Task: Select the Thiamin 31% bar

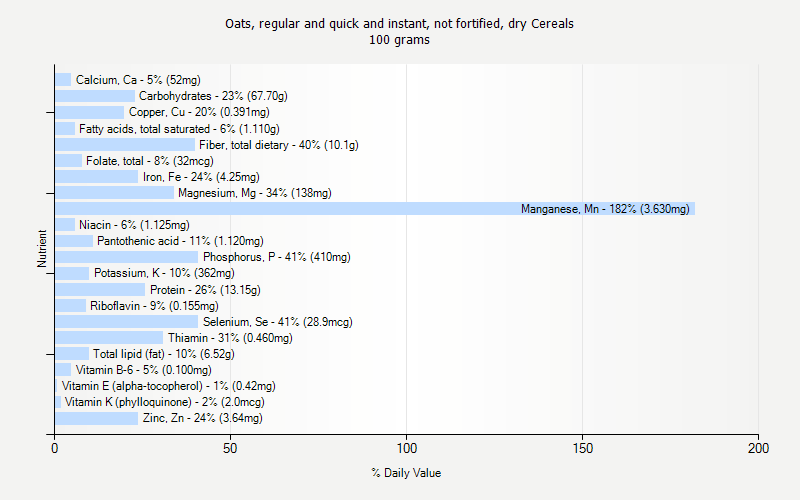Action: (x=109, y=338)
